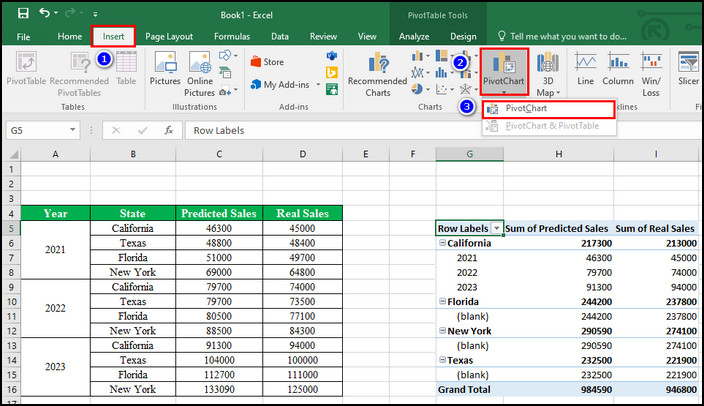Open the View tab
704x406 pixels.
pos(367,36)
